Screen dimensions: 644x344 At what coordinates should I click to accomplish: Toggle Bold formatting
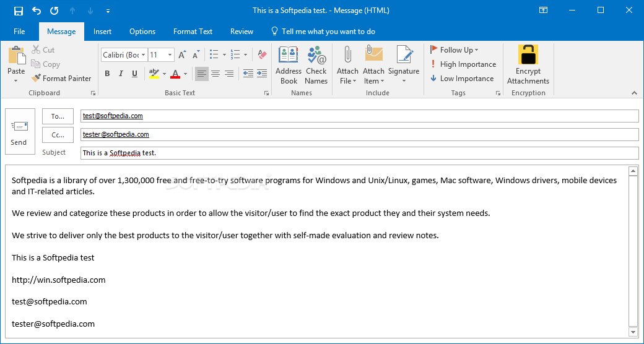tap(107, 74)
